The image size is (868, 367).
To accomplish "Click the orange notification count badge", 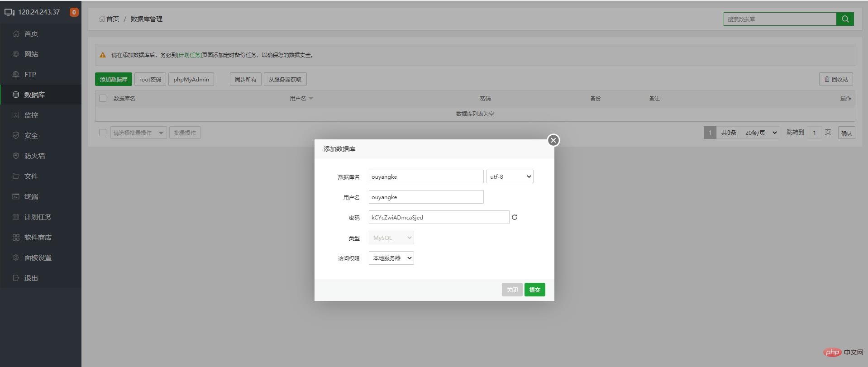I will [74, 12].
